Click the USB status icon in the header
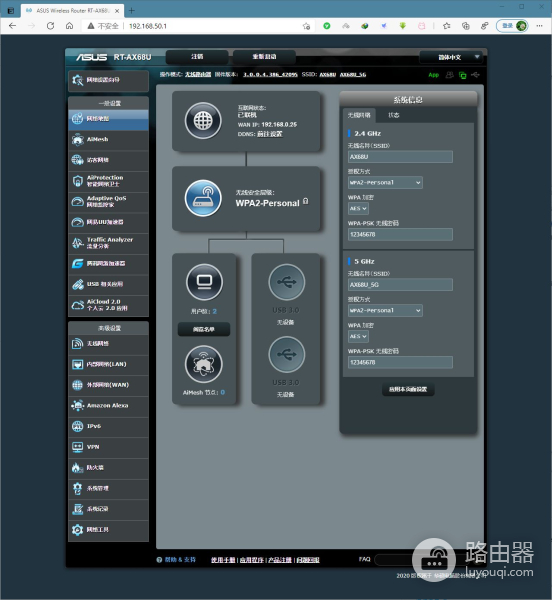 (475, 75)
